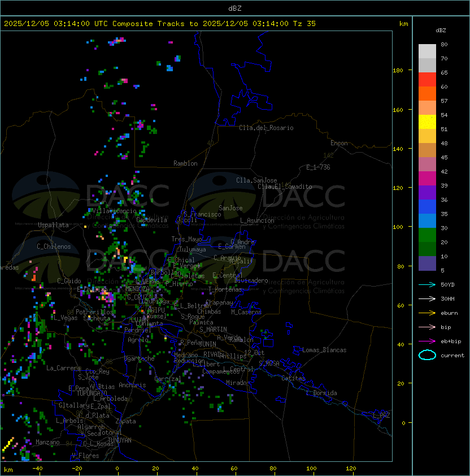Click the 'TUNUYAN' map label

tap(120, 440)
